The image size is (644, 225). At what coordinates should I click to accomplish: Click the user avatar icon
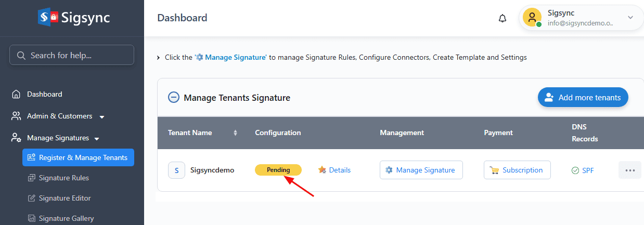pos(532,18)
